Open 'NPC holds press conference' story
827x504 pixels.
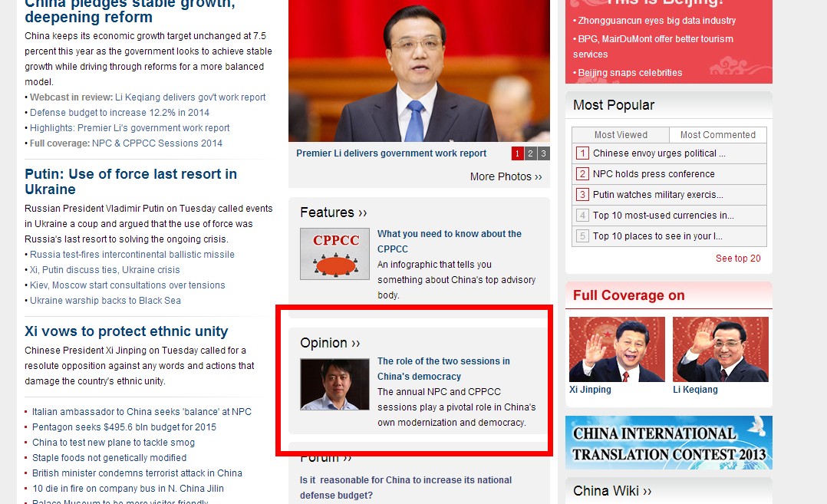(x=654, y=174)
